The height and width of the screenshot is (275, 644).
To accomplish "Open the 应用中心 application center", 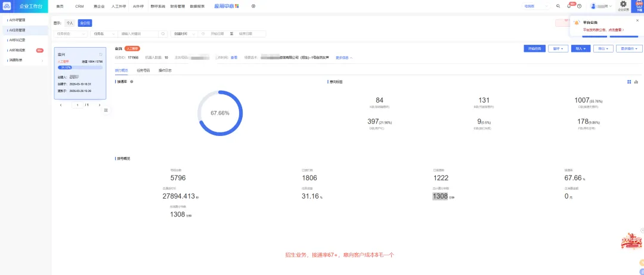I will 227,6.
